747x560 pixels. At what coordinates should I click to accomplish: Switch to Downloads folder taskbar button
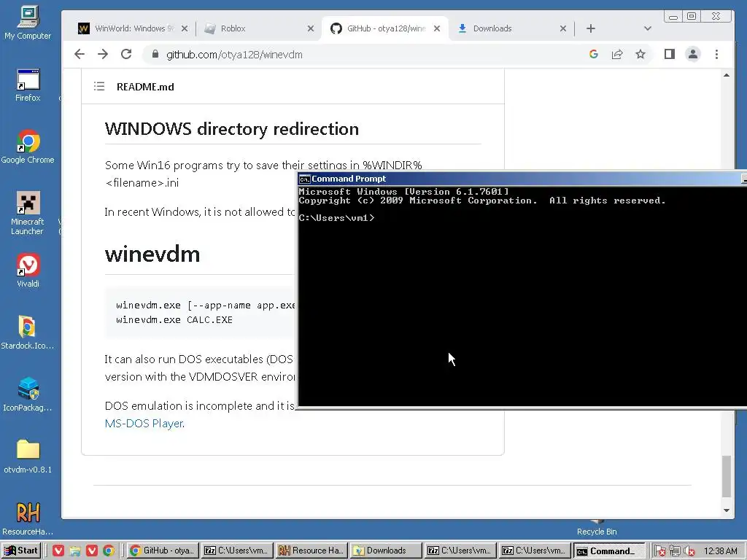386,551
